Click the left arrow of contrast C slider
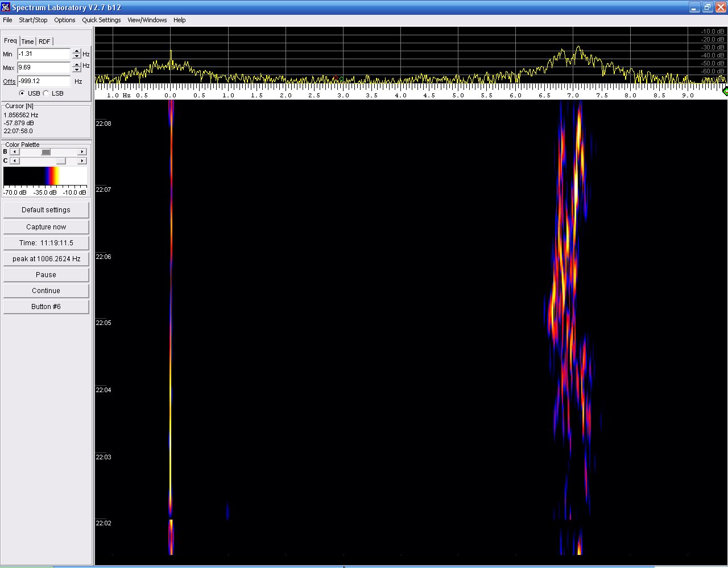Viewport: 728px width, 568px height. 14,161
